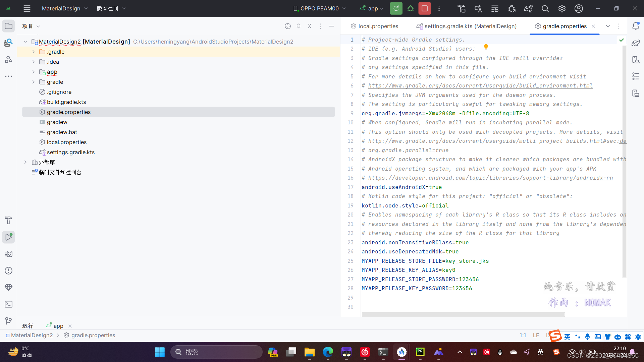
Task: Open the Device Manager panel
Action: click(x=636, y=60)
